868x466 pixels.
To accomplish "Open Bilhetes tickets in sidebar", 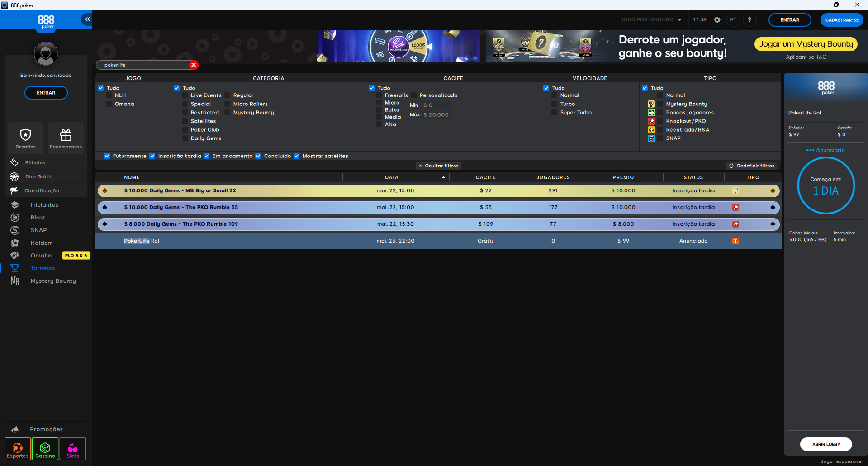I will click(14, 162).
